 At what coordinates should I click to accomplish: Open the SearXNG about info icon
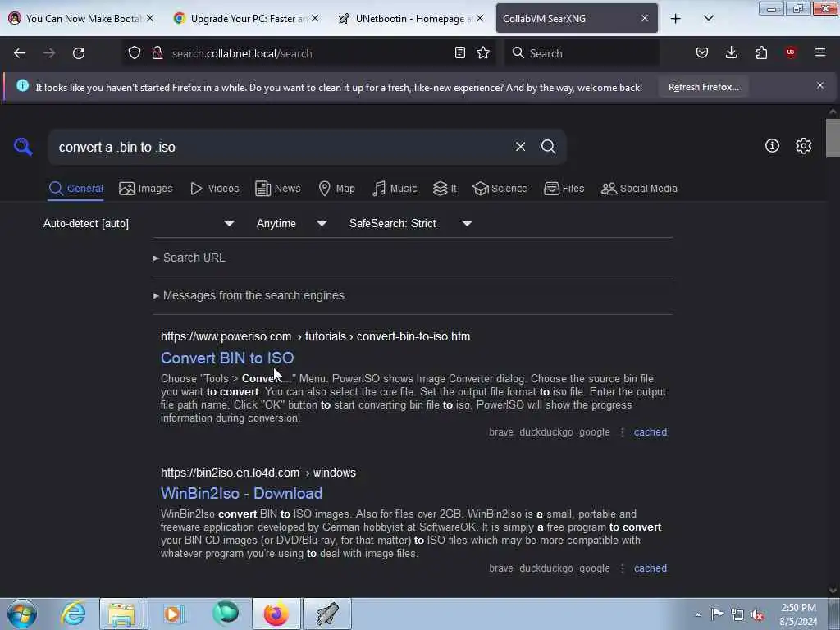click(772, 146)
